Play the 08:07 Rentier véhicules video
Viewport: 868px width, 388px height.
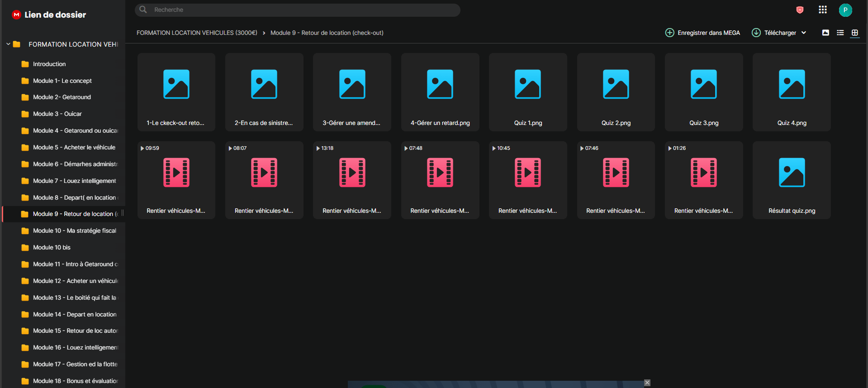point(264,180)
